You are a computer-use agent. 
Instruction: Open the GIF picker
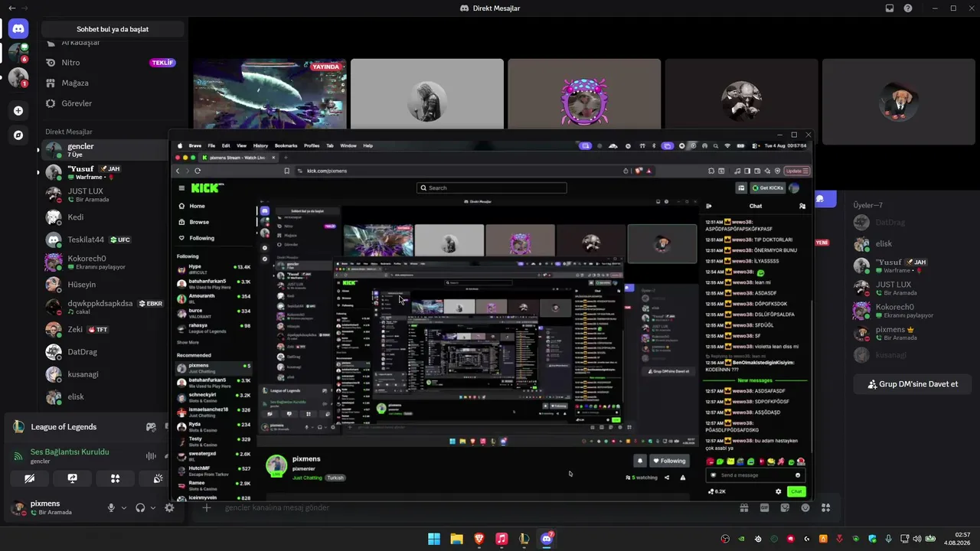(x=764, y=507)
